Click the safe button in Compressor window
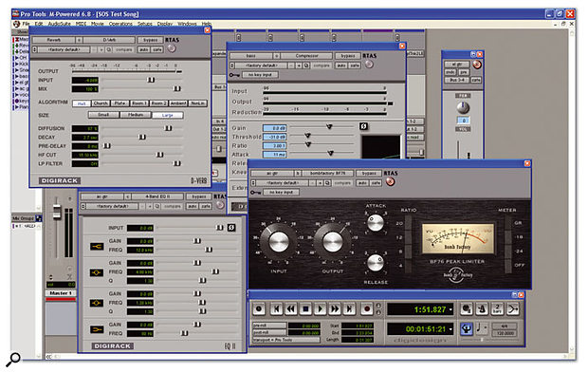Image resolution: width=588 pixels, height=373 pixels. coord(355,65)
